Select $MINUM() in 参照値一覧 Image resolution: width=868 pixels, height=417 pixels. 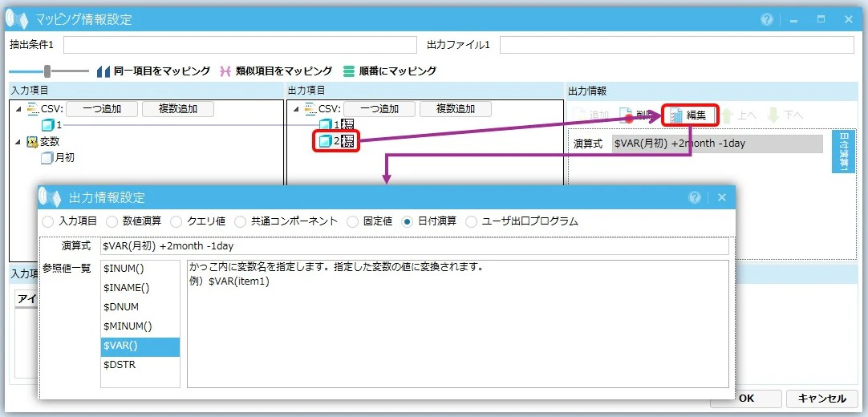(x=140, y=326)
